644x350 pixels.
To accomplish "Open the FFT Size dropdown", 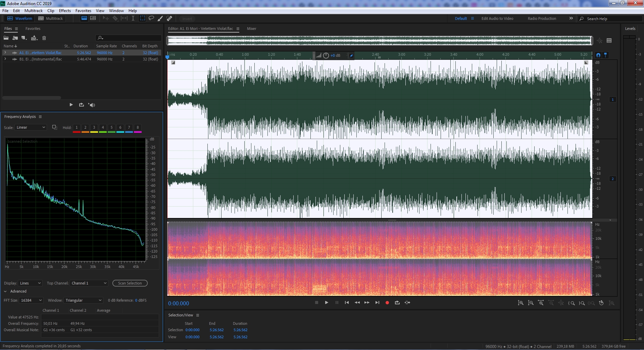I will (31, 300).
